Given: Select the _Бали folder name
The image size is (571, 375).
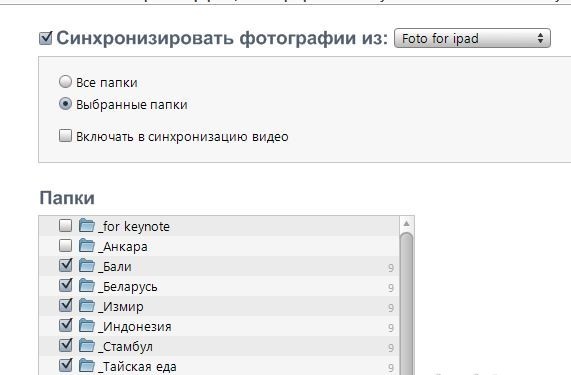Looking at the screenshot, I should coord(115,267).
